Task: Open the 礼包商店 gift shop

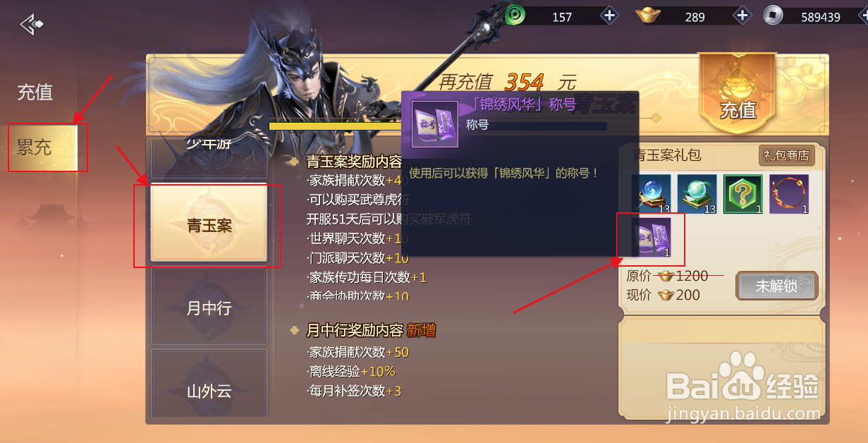Action: (x=786, y=155)
